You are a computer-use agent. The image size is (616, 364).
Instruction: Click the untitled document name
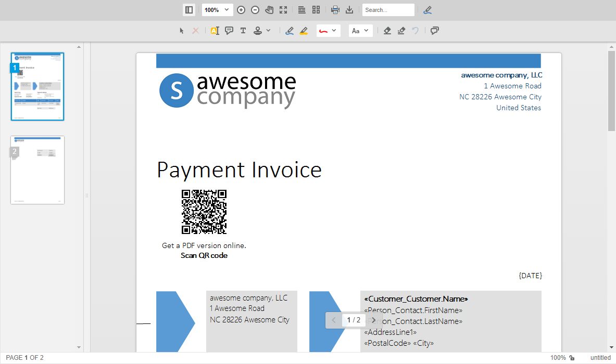tap(600, 358)
